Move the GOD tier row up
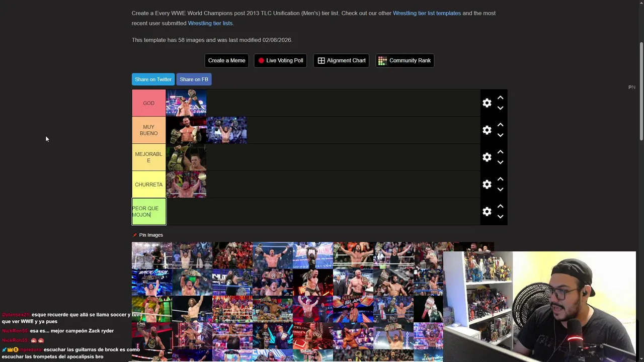 500,98
